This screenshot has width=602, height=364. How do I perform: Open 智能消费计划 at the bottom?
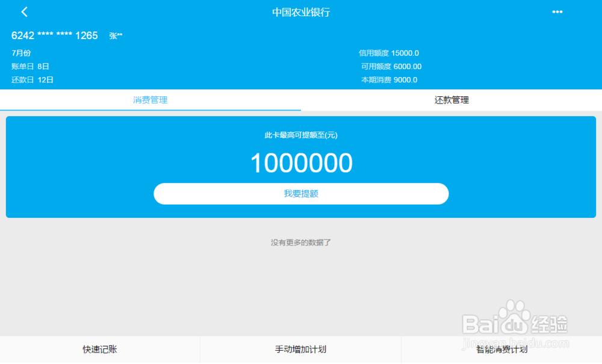[x=502, y=350]
